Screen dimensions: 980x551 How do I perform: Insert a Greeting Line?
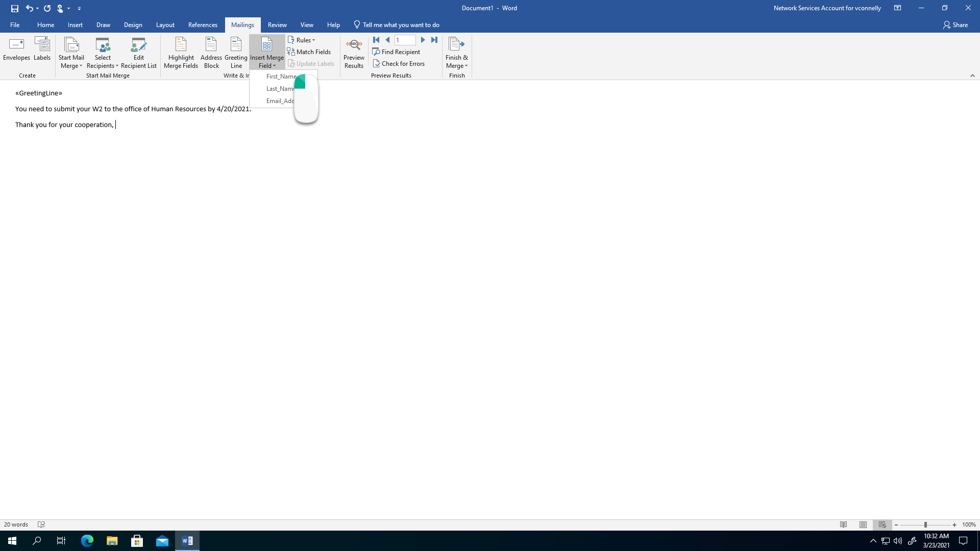click(236, 53)
